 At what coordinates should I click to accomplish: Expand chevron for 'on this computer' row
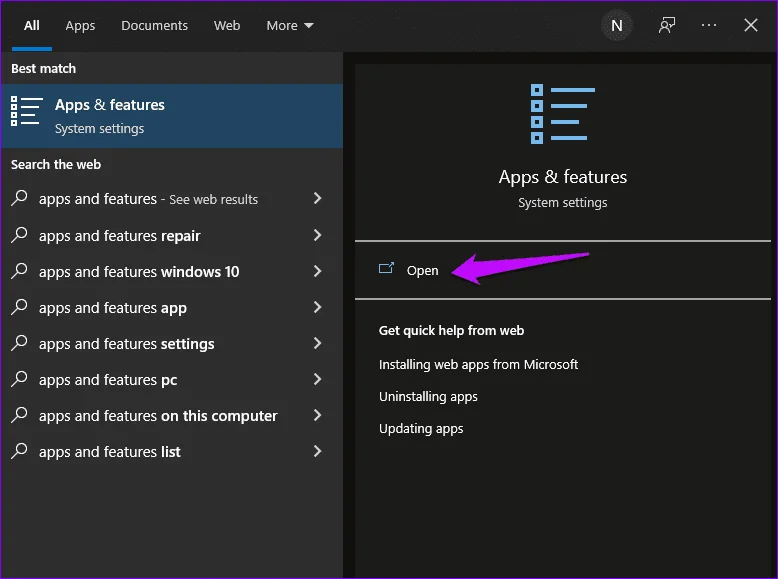click(x=318, y=415)
